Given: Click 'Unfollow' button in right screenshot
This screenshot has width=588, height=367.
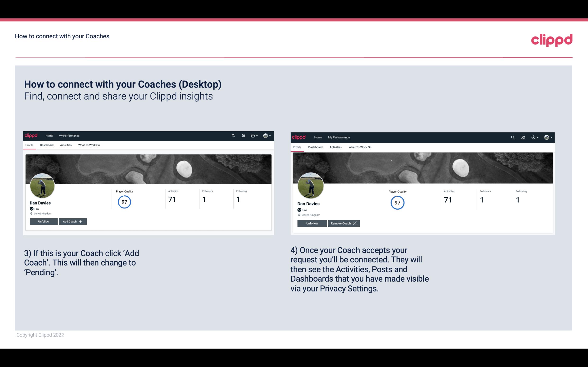Looking at the screenshot, I should coord(312,223).
